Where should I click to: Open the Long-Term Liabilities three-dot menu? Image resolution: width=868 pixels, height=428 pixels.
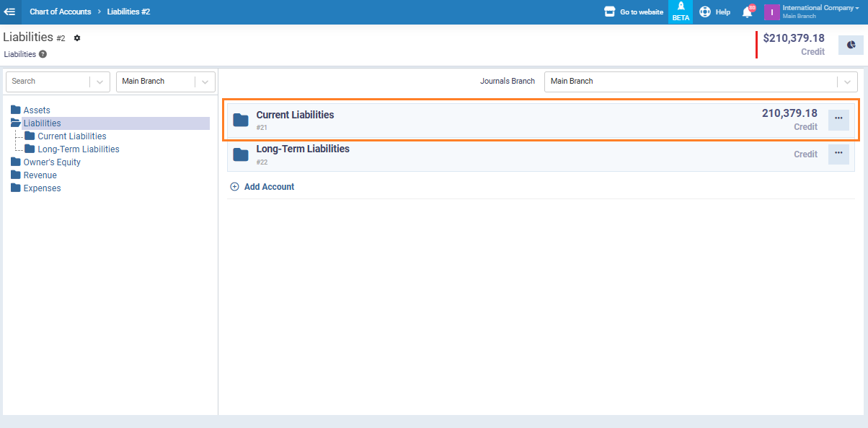pos(838,154)
